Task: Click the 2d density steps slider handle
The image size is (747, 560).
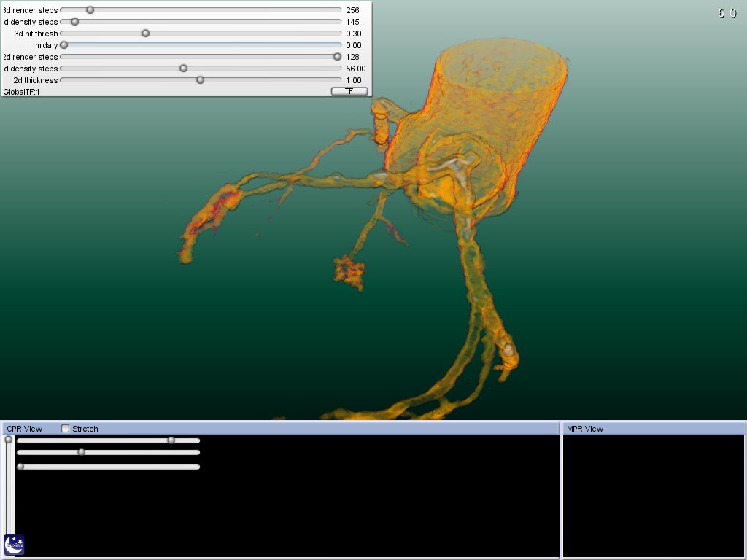Action: click(183, 69)
